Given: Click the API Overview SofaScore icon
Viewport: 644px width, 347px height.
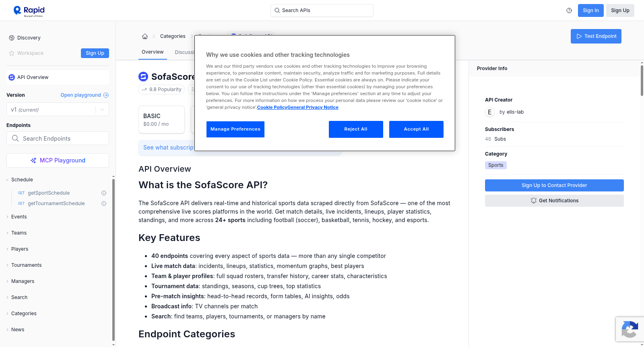Looking at the screenshot, I should [x=12, y=77].
